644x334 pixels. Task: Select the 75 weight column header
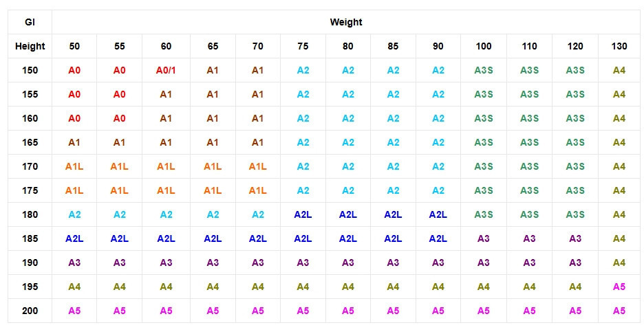click(303, 46)
